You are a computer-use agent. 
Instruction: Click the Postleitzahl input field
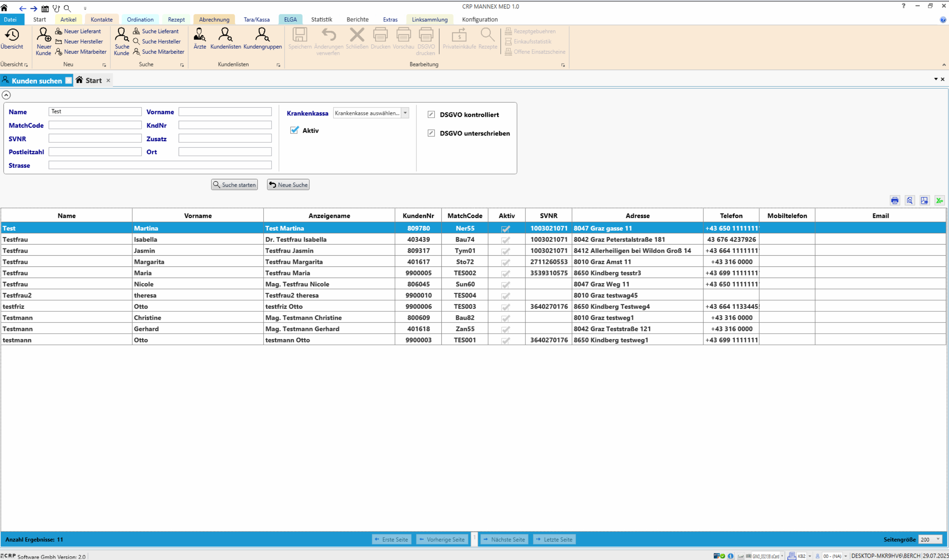tap(95, 152)
